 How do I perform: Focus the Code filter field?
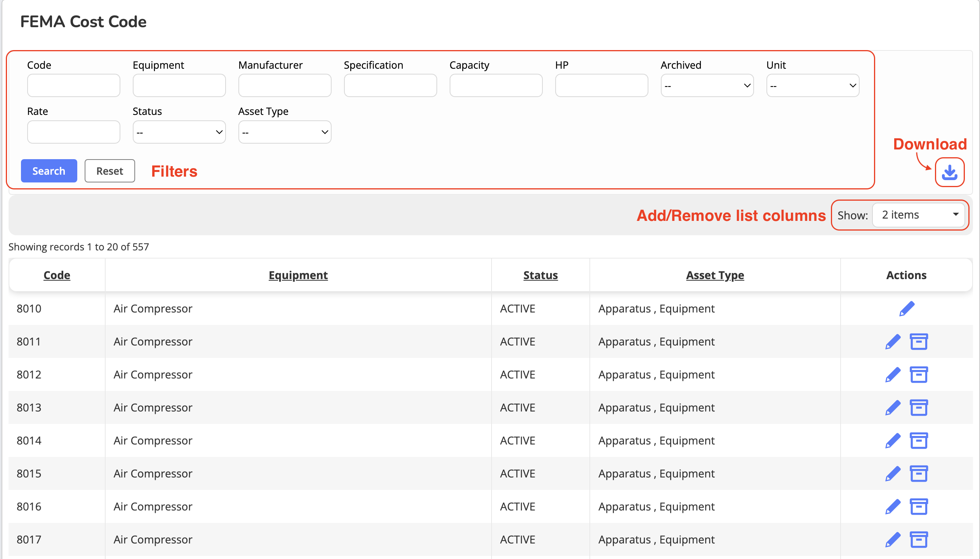(x=73, y=85)
